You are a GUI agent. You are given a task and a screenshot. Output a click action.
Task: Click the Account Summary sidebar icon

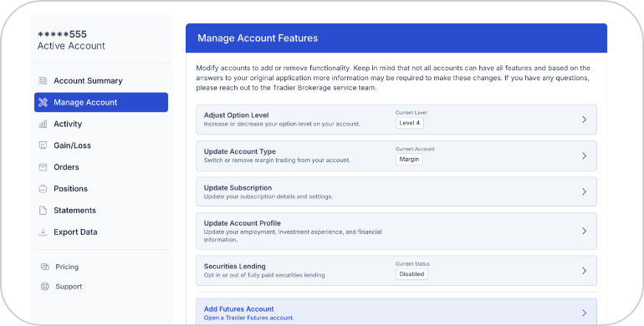point(43,80)
